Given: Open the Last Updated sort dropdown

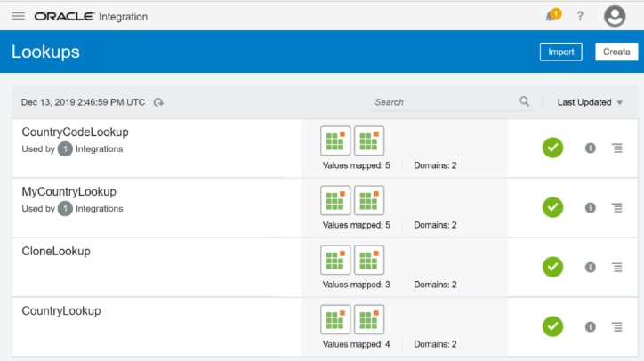Looking at the screenshot, I should (590, 102).
